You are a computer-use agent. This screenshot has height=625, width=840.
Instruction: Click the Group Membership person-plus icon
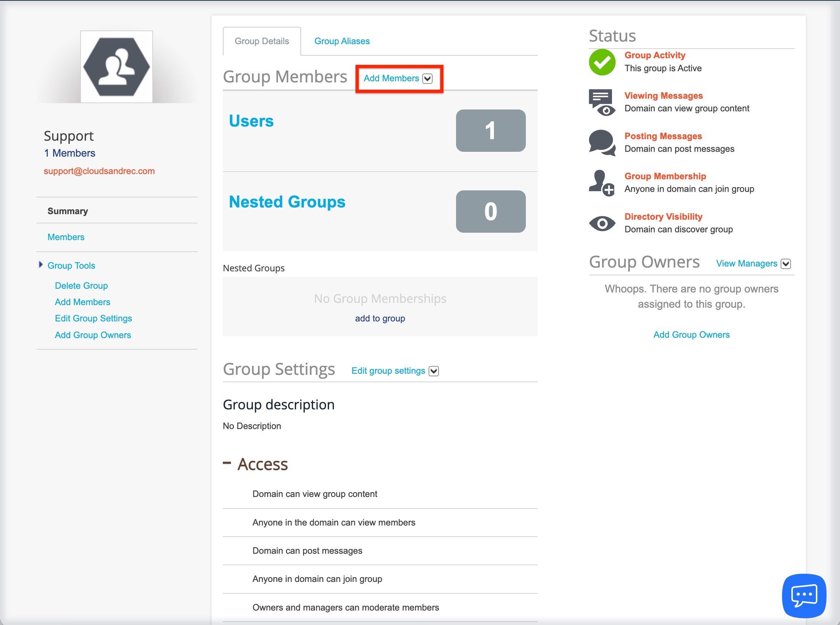pos(602,183)
